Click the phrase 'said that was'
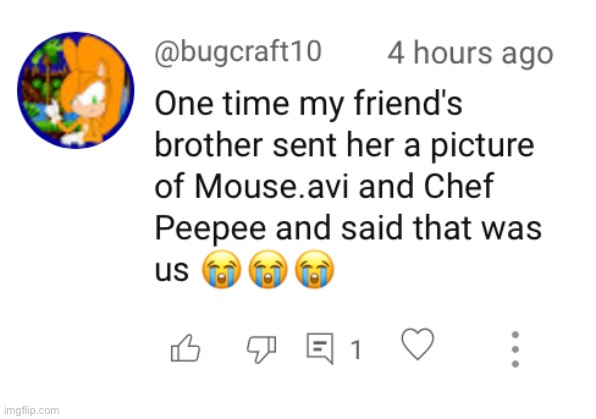 coord(441,228)
